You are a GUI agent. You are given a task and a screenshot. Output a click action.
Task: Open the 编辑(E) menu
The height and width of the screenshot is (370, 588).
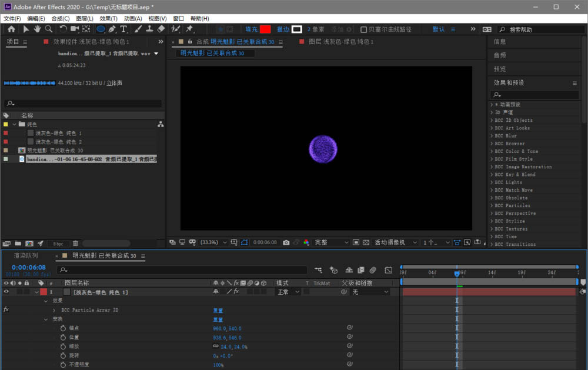pyautogui.click(x=36, y=18)
